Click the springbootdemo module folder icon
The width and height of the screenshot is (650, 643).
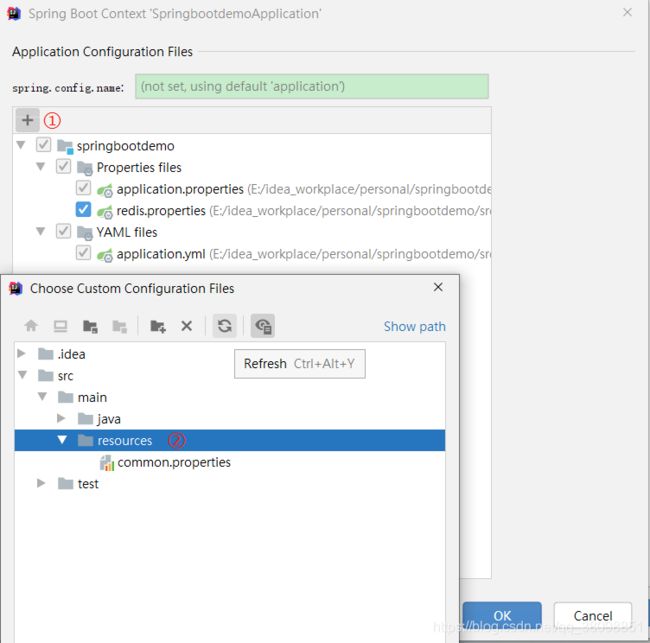coord(65,146)
